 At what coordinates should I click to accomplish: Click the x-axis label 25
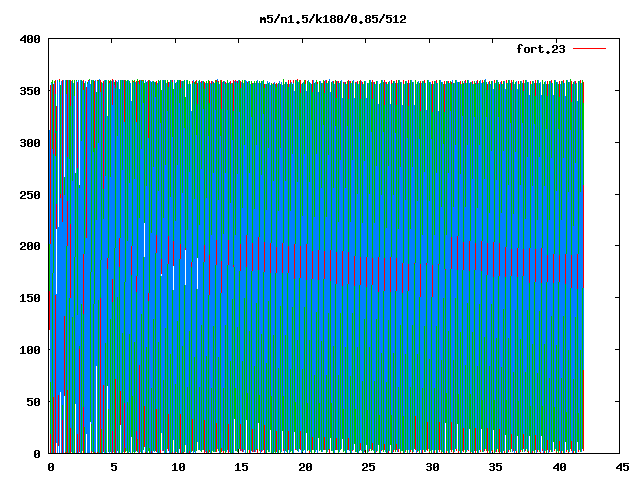click(x=369, y=467)
